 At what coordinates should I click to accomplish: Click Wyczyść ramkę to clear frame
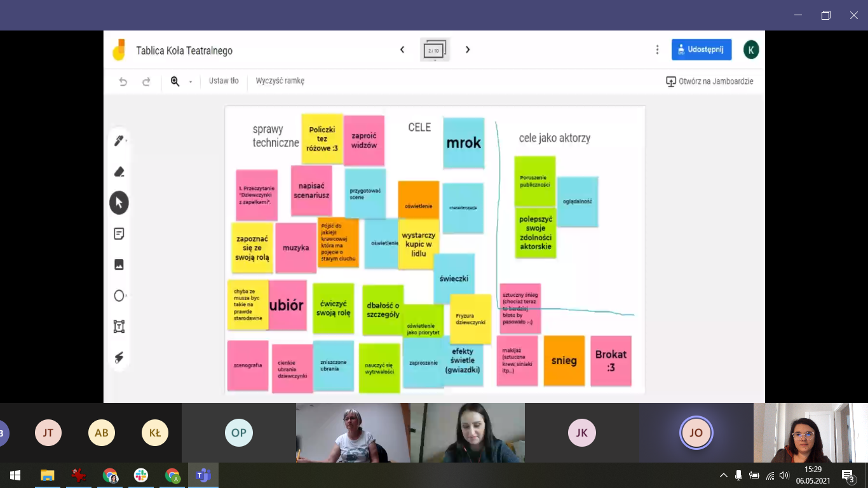(280, 81)
